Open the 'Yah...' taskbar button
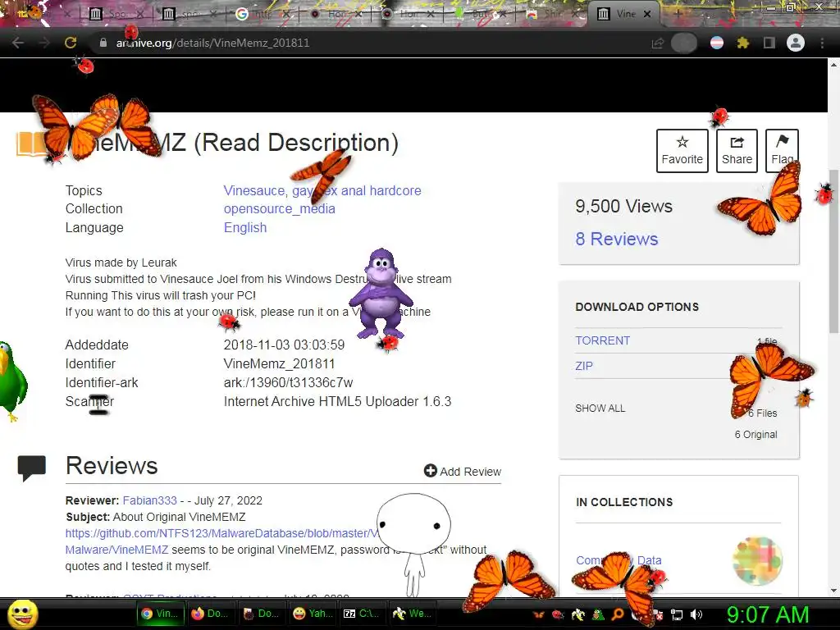The height and width of the screenshot is (630, 840). point(313,614)
